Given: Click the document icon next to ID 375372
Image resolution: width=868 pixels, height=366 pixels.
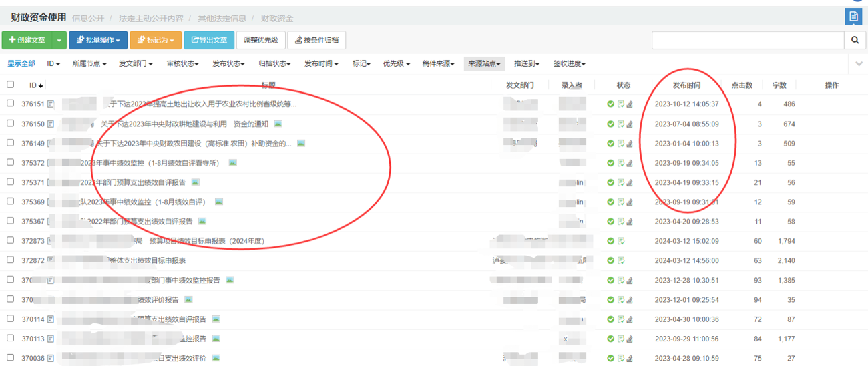Looking at the screenshot, I should pos(51,163).
